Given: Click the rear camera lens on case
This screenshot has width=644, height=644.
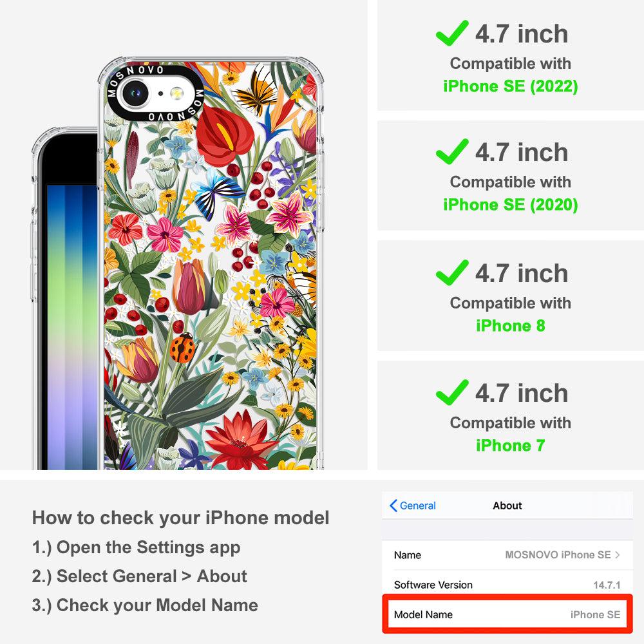Looking at the screenshot, I should (x=135, y=93).
